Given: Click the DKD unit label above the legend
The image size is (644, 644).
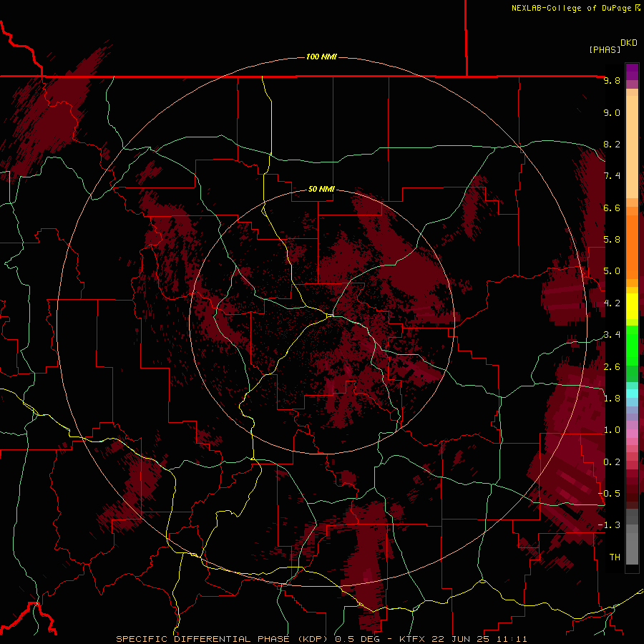Looking at the screenshot, I should [x=628, y=43].
